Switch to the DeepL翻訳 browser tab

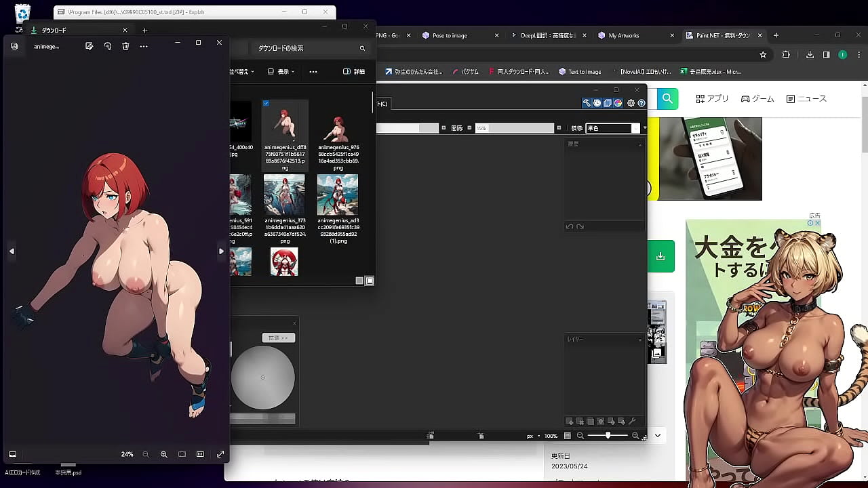coord(548,35)
